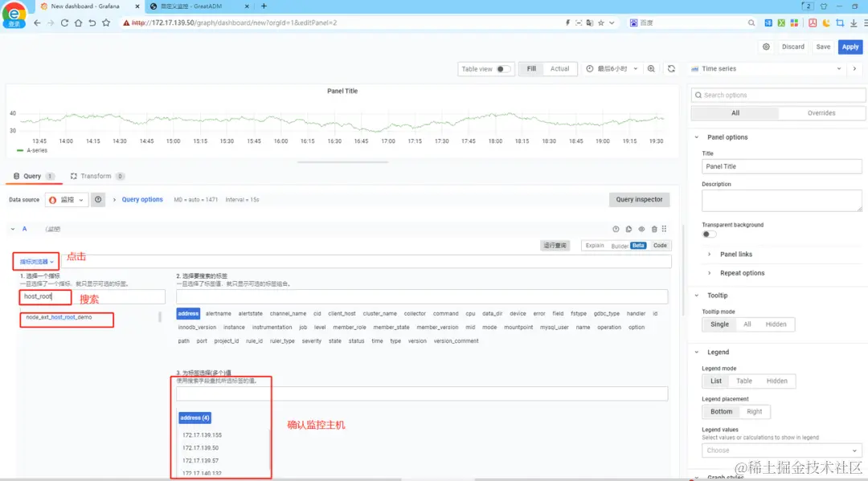Click the Discard button
868x481 pixels.
click(792, 47)
